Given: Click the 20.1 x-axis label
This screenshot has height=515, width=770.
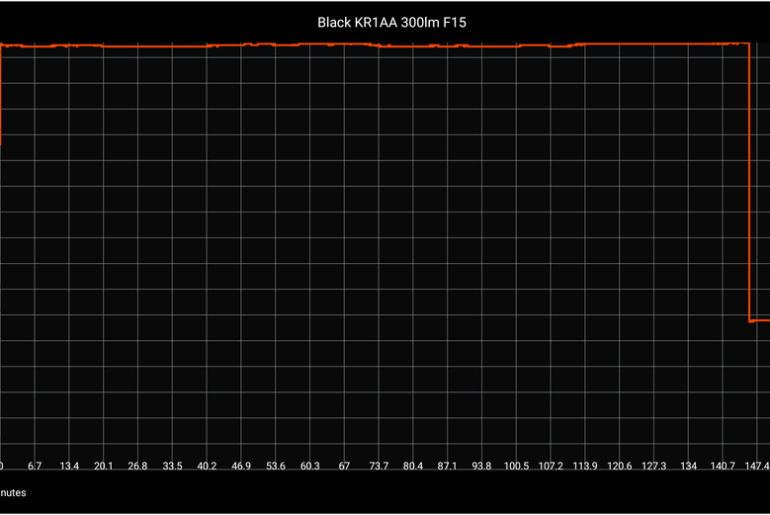Looking at the screenshot, I should pyautogui.click(x=104, y=466).
